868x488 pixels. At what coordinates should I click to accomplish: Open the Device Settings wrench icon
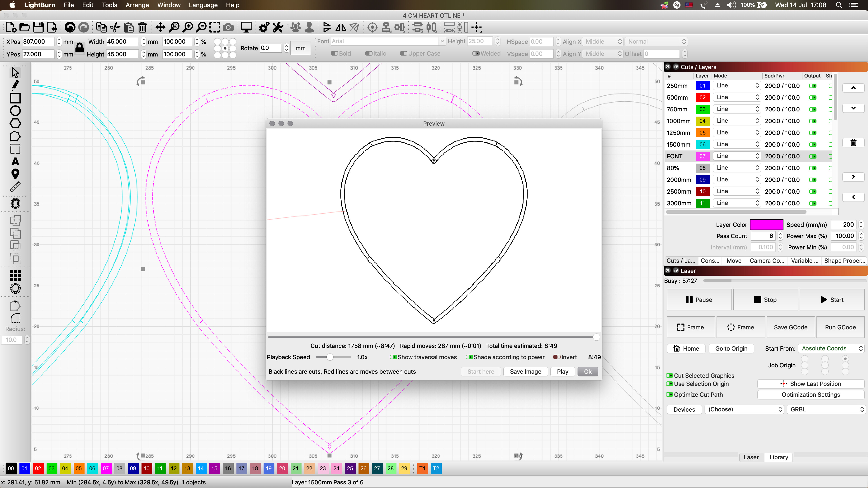click(278, 27)
